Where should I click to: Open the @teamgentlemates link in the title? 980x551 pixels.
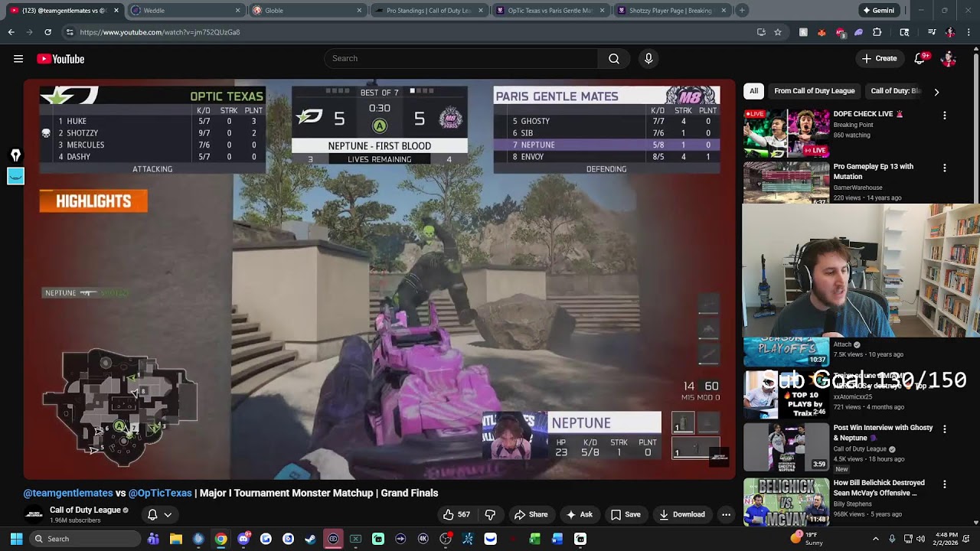tap(68, 494)
